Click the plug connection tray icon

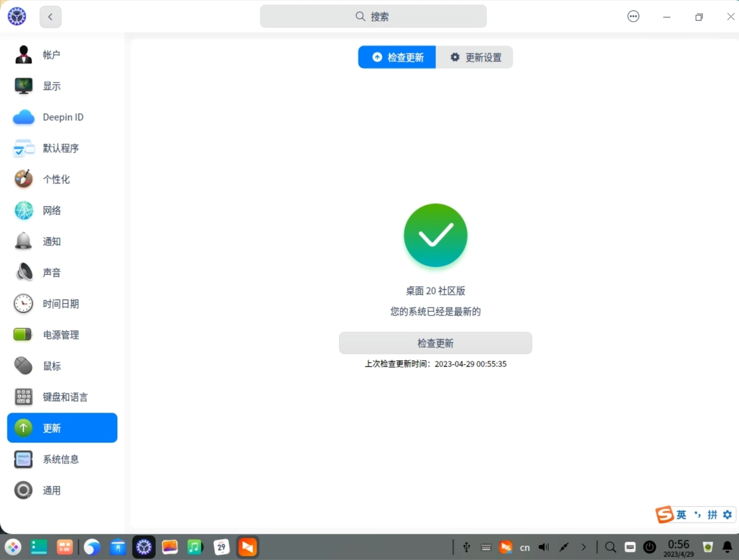point(564,547)
